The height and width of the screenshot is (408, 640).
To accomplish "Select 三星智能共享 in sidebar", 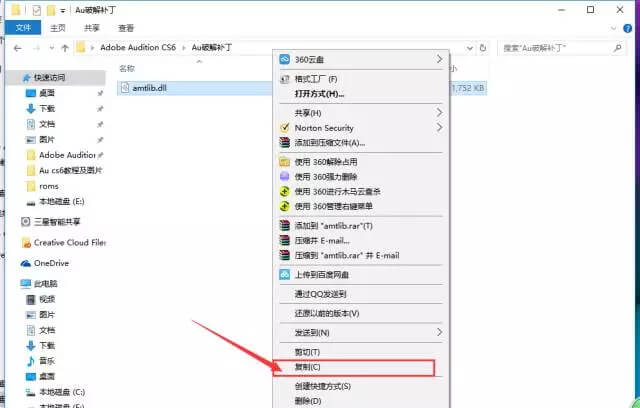I will point(56,222).
